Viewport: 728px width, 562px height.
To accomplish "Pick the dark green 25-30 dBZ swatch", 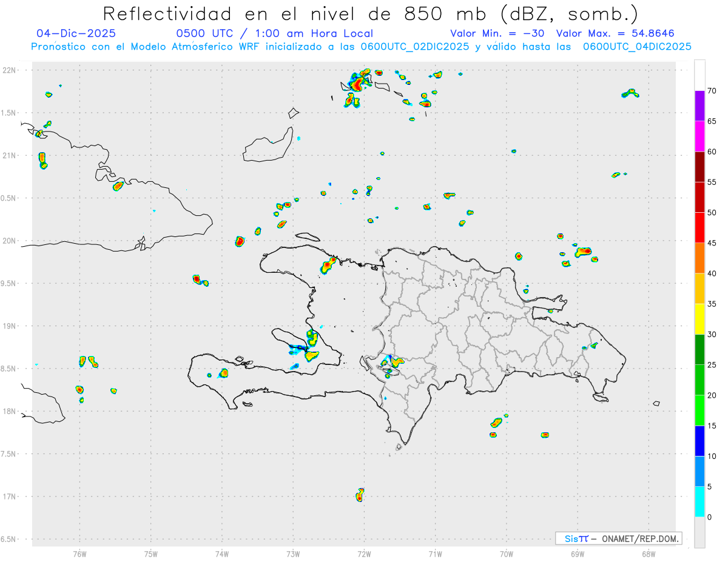I will (699, 349).
